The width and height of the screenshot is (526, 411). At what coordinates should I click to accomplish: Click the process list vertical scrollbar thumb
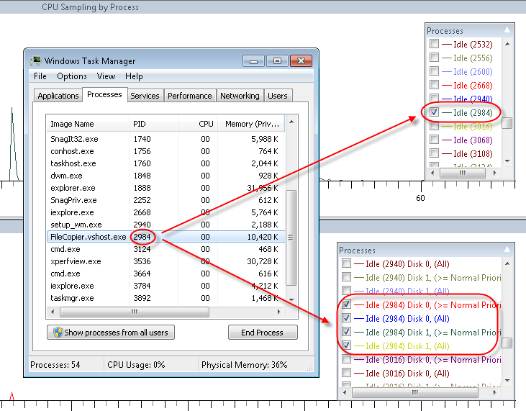(x=291, y=238)
